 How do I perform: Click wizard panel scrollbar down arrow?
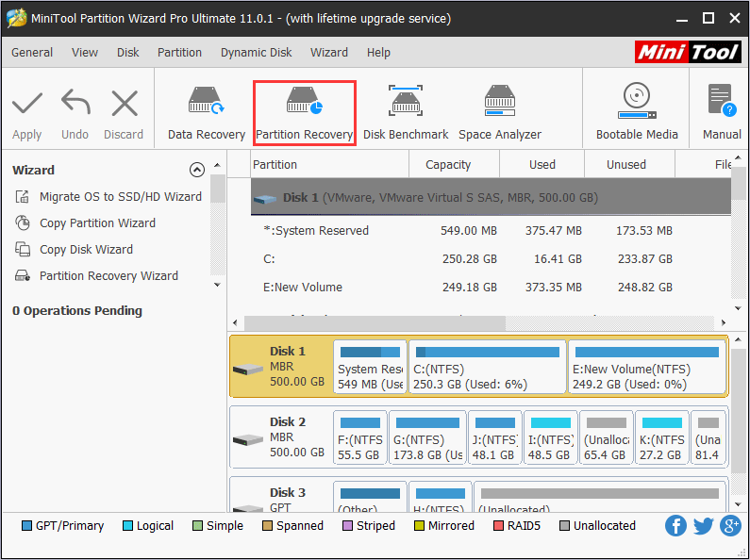217,285
